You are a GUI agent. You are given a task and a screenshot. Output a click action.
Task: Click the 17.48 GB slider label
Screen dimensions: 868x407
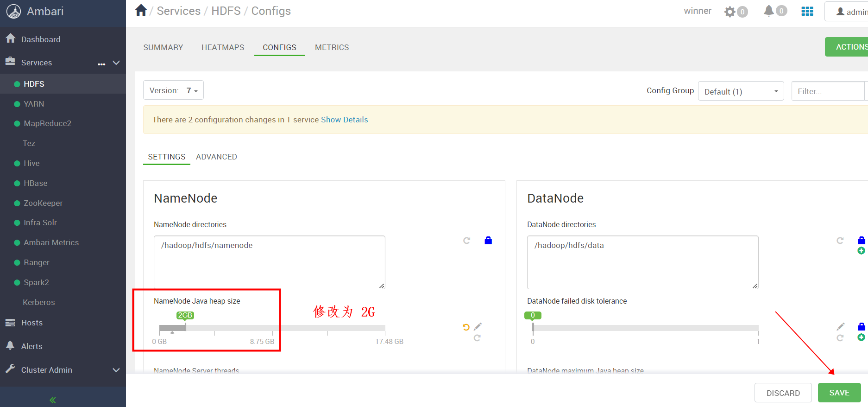pyautogui.click(x=389, y=342)
